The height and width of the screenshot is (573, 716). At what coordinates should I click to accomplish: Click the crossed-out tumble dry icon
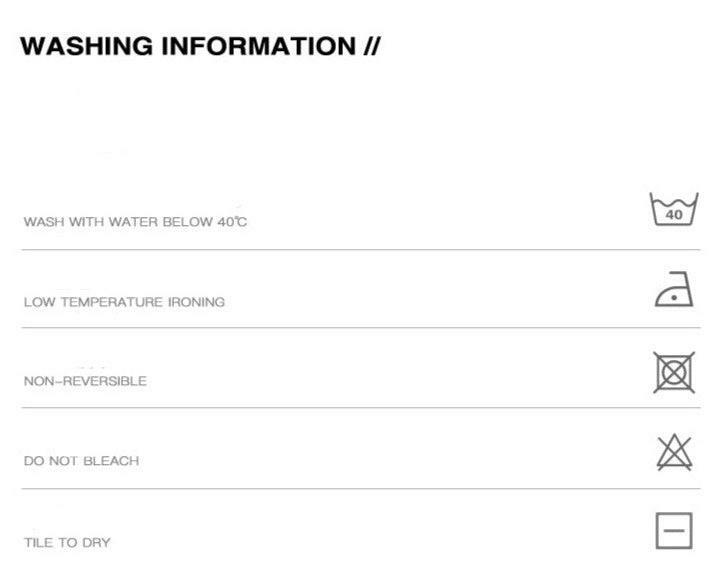[x=674, y=373]
